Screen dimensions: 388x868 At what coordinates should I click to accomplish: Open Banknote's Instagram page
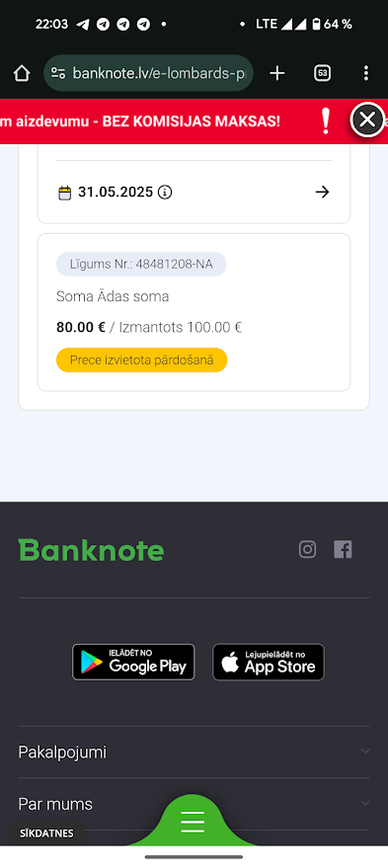[x=307, y=550]
